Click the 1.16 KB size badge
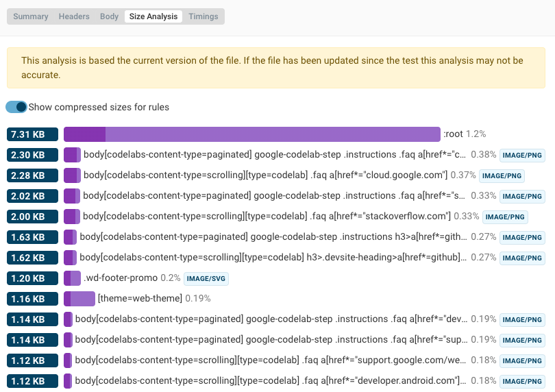This screenshot has width=555, height=392. pyautogui.click(x=32, y=299)
